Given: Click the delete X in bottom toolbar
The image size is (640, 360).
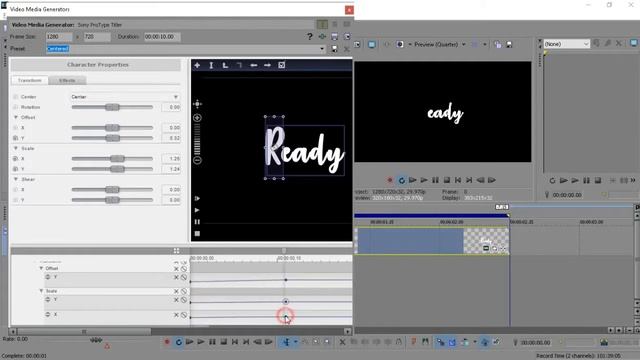Looking at the screenshot, I should (342, 342).
